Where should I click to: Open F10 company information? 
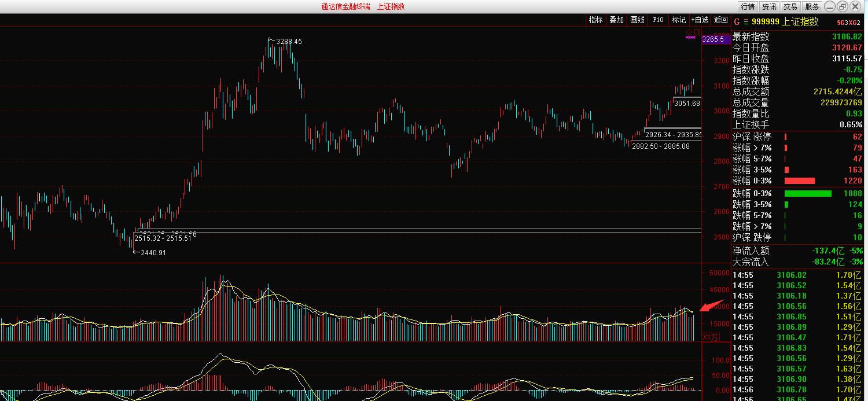pyautogui.click(x=658, y=20)
